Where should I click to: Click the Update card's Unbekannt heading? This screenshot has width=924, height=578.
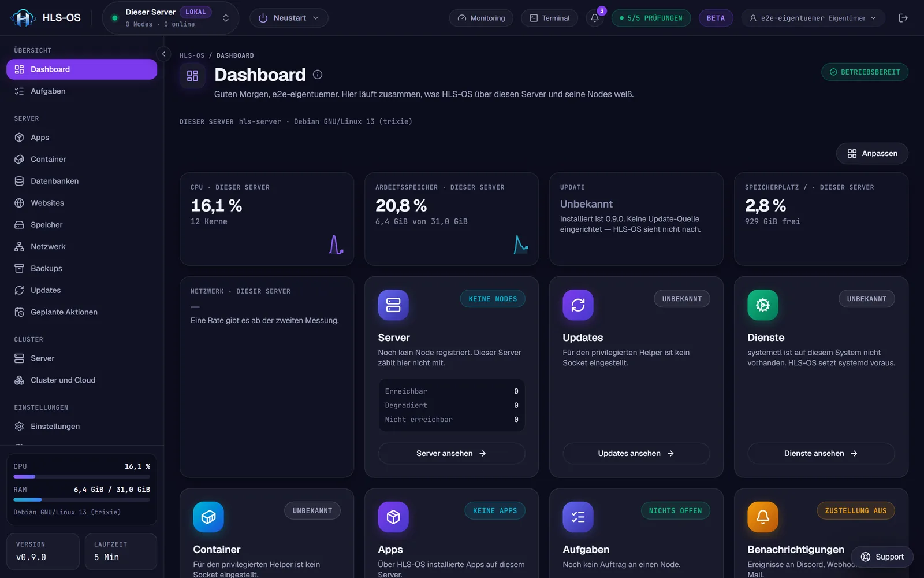586,204
